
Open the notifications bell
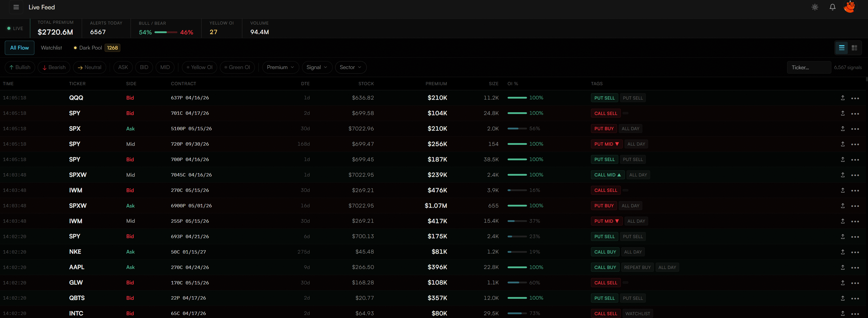(832, 7)
